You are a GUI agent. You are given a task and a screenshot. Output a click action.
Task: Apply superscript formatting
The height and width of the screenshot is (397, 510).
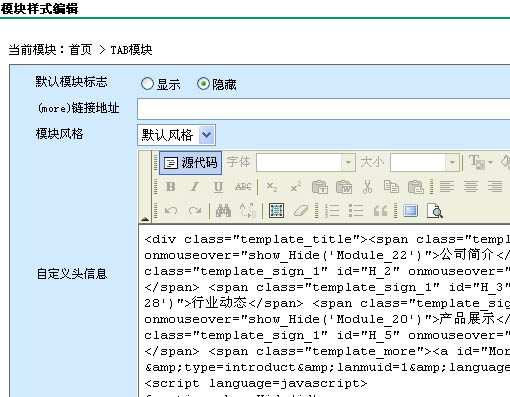296,187
